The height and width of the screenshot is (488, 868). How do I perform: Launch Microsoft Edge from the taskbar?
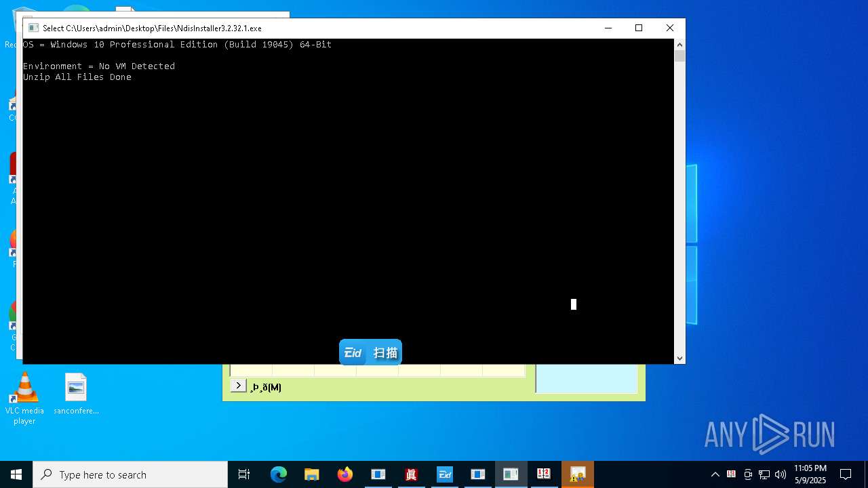279,474
